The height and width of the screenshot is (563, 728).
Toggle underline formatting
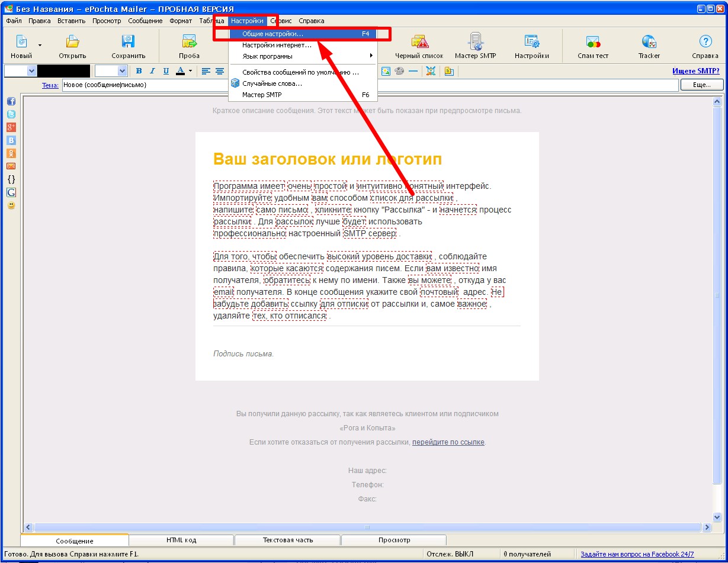[166, 71]
